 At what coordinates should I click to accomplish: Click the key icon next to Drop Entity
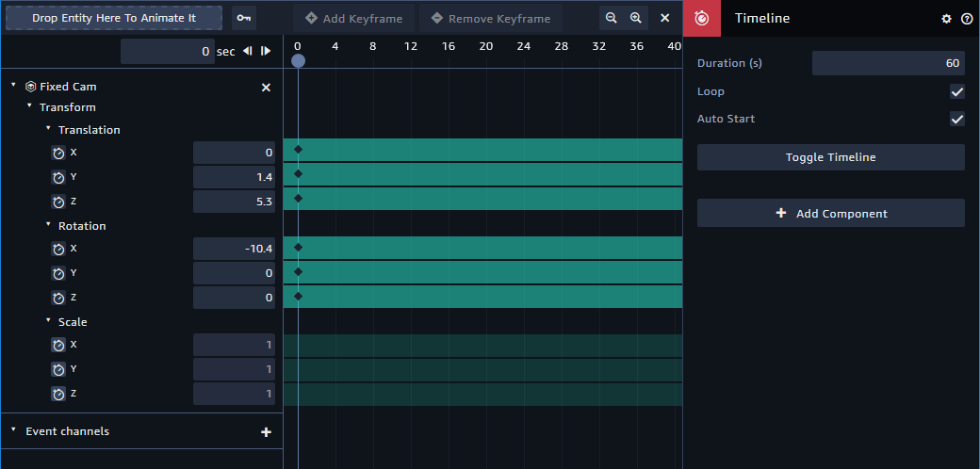244,18
